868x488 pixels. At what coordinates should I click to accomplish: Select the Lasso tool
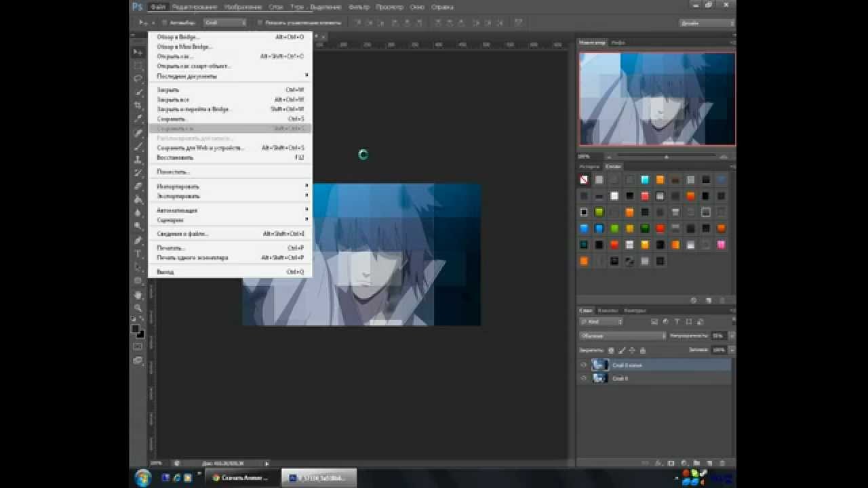click(x=138, y=79)
